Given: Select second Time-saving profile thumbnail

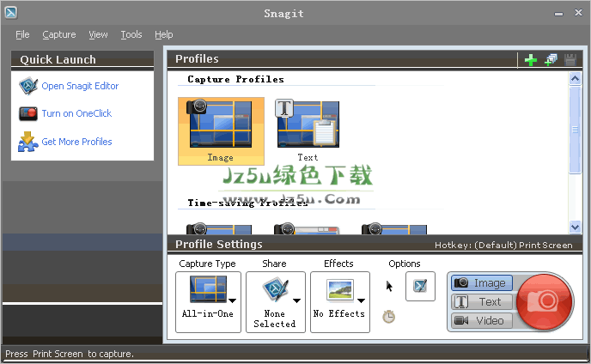Looking at the screenshot, I should [x=307, y=228].
